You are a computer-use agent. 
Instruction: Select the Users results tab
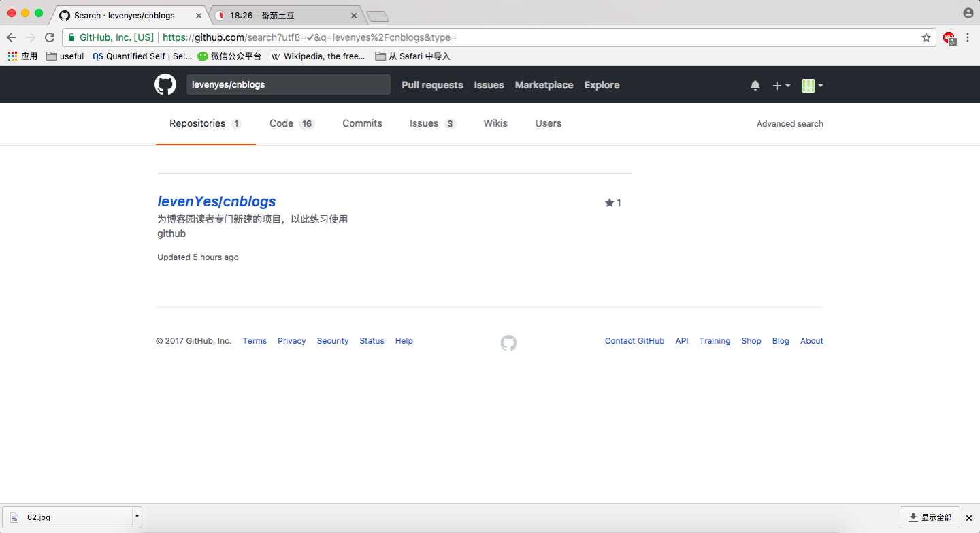(x=548, y=123)
